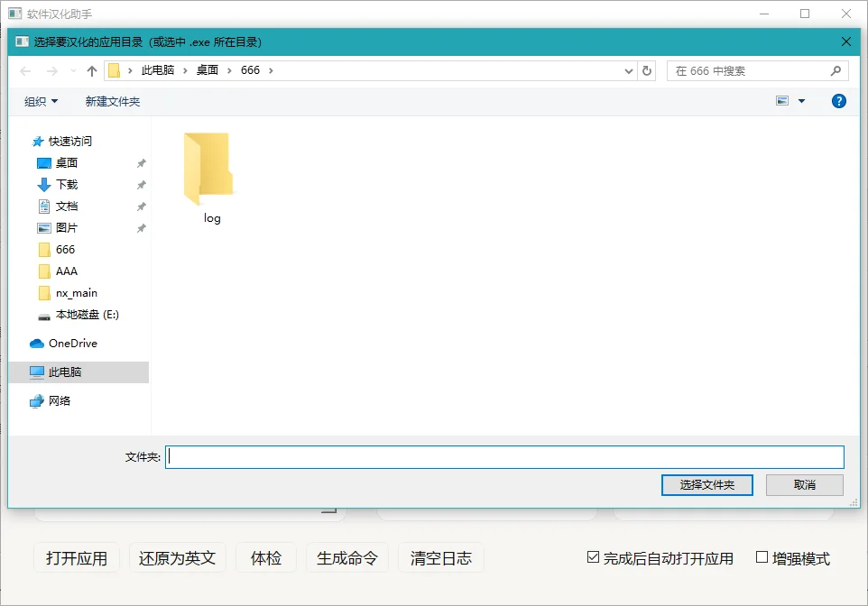Go up one folder level arrow
This screenshot has width=868, height=606.
point(92,71)
